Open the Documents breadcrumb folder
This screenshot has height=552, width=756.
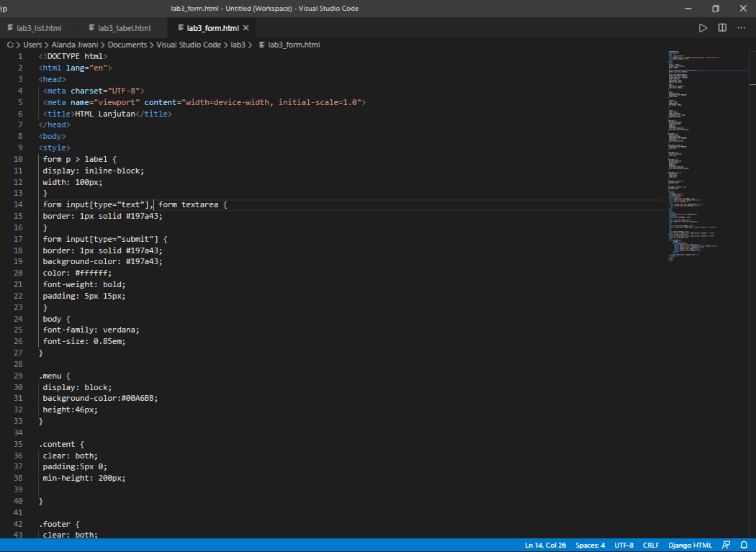point(127,45)
